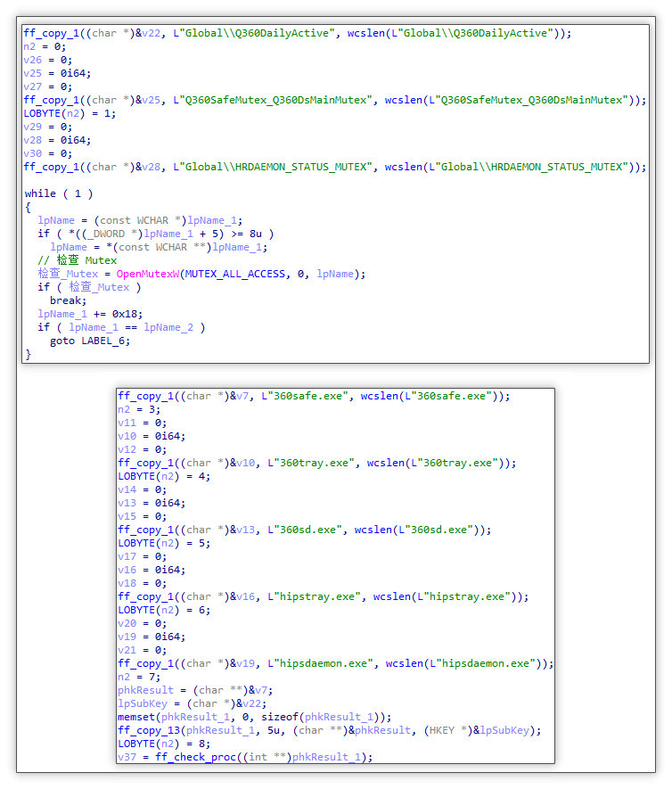Click the ff_copy_1 line with hipsdaemon.exe
This screenshot has height=789, width=672.
(335, 663)
